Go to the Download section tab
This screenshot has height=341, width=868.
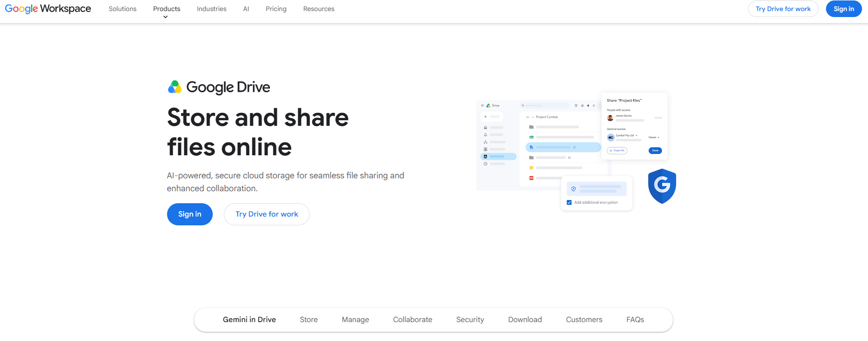click(x=525, y=320)
